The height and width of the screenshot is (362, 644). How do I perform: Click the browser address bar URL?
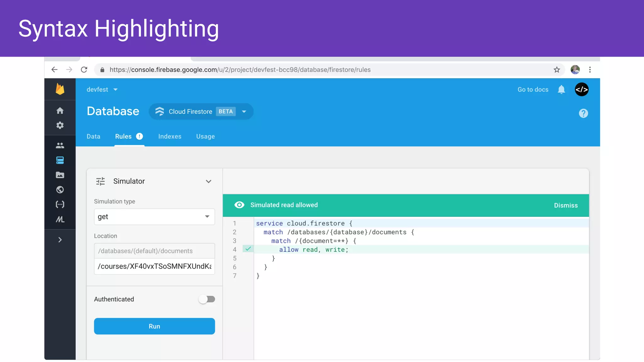(240, 70)
